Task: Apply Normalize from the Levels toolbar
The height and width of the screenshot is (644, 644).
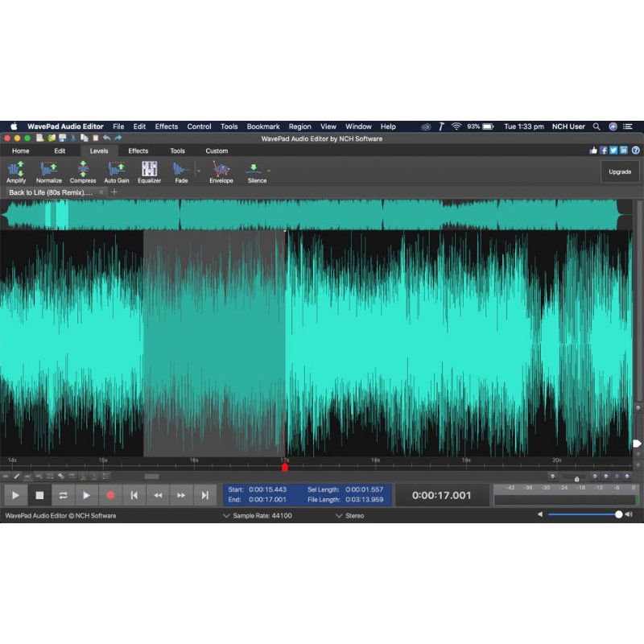Action: pyautogui.click(x=49, y=169)
